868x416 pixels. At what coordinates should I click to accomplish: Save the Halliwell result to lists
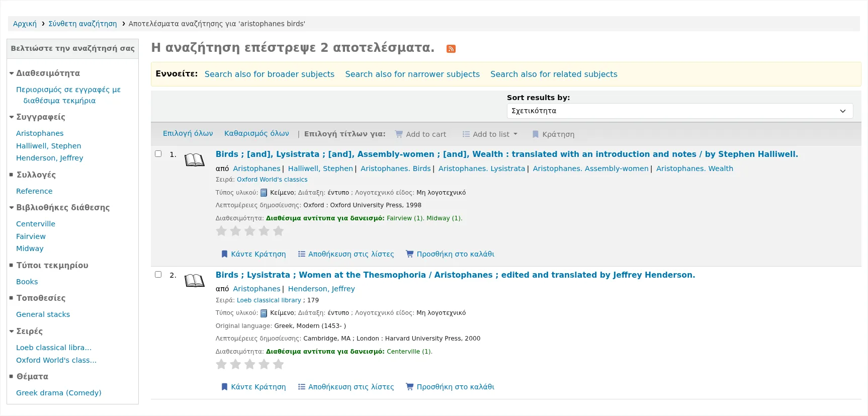(346, 254)
